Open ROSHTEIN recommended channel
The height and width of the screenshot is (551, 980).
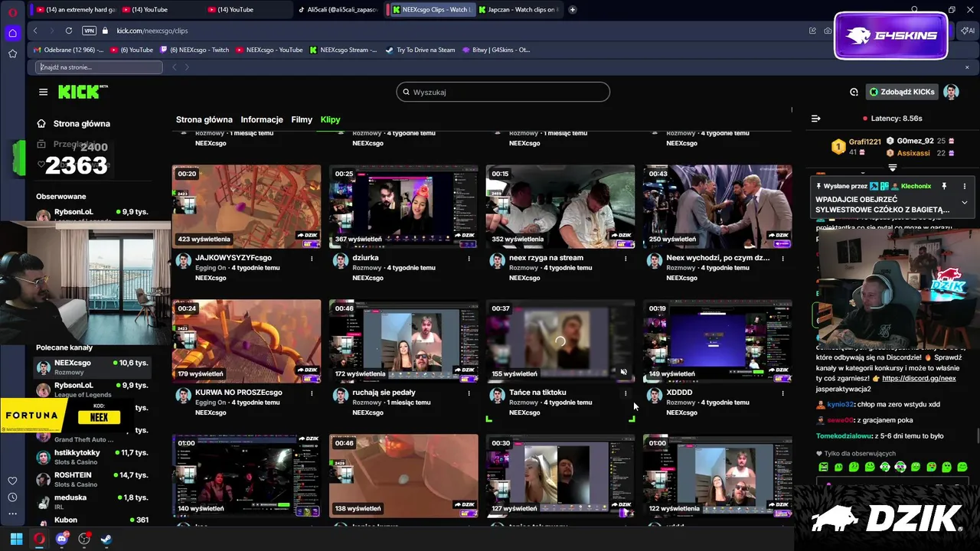pos(93,479)
